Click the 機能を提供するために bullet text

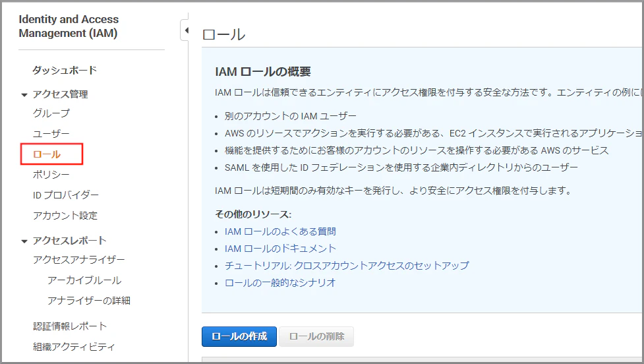pyautogui.click(x=417, y=150)
